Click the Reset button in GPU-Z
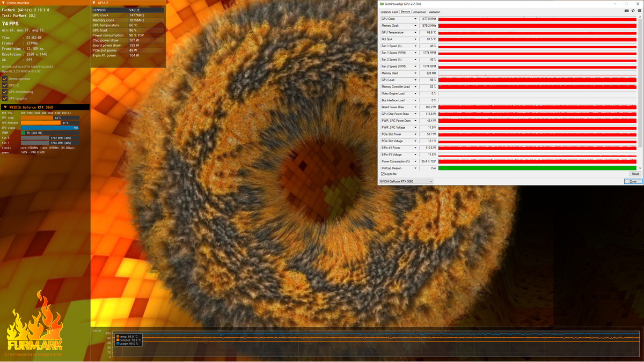The image size is (644, 362). tap(635, 174)
